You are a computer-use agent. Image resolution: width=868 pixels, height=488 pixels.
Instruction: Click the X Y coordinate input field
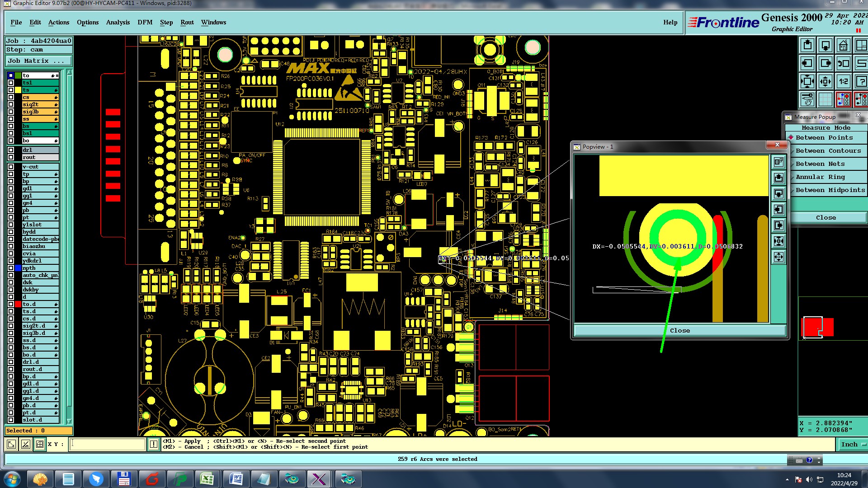tap(108, 444)
